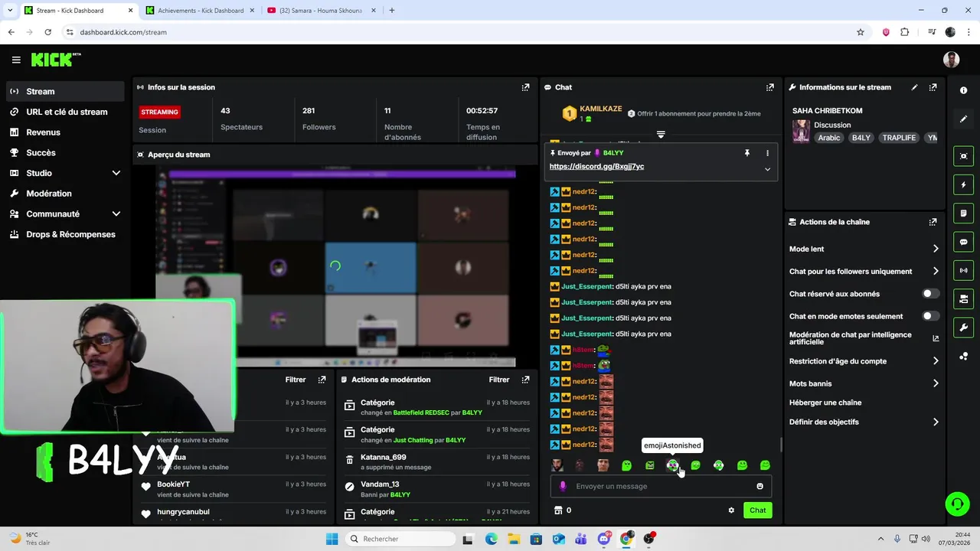Pop out the Actions de la chaîne panel
This screenshot has height=551, width=980.
pos(933,222)
